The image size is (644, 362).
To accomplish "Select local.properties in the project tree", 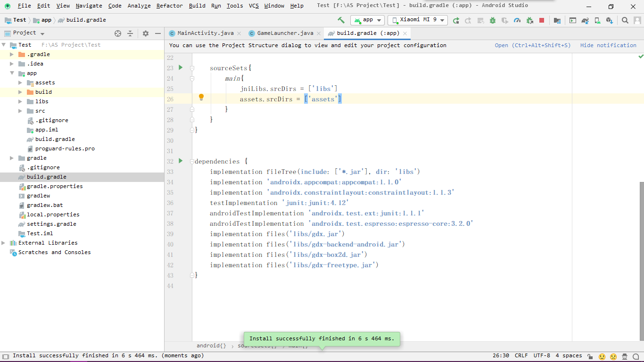I will (x=53, y=214).
